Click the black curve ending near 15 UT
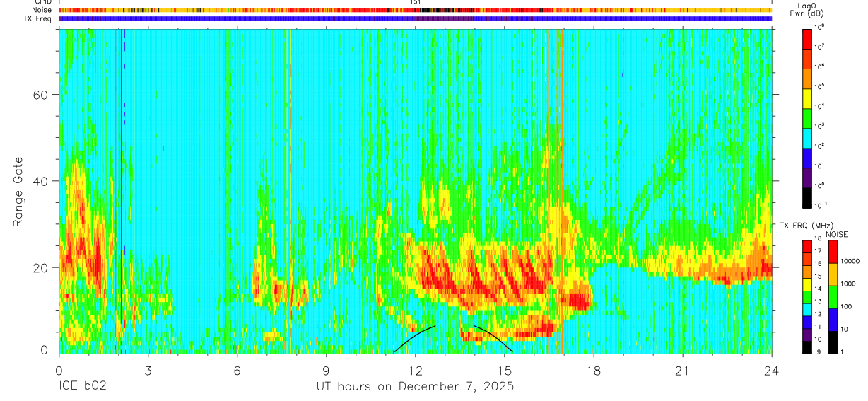The height and width of the screenshot is (401, 868). click(x=493, y=337)
